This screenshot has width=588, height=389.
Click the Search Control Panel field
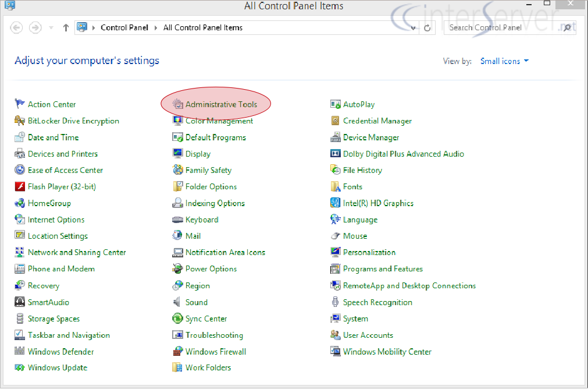tap(509, 28)
